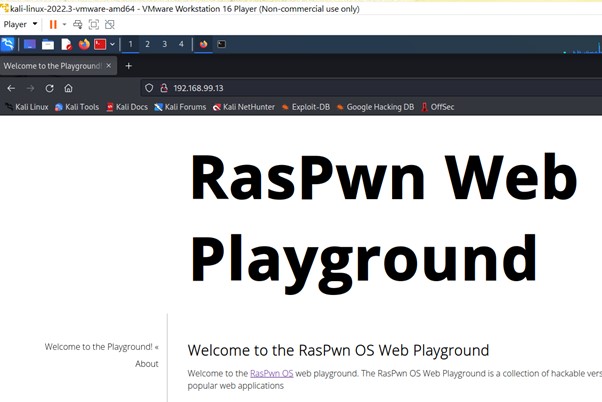Launch Firefox from the Kali panel

[x=84, y=45]
